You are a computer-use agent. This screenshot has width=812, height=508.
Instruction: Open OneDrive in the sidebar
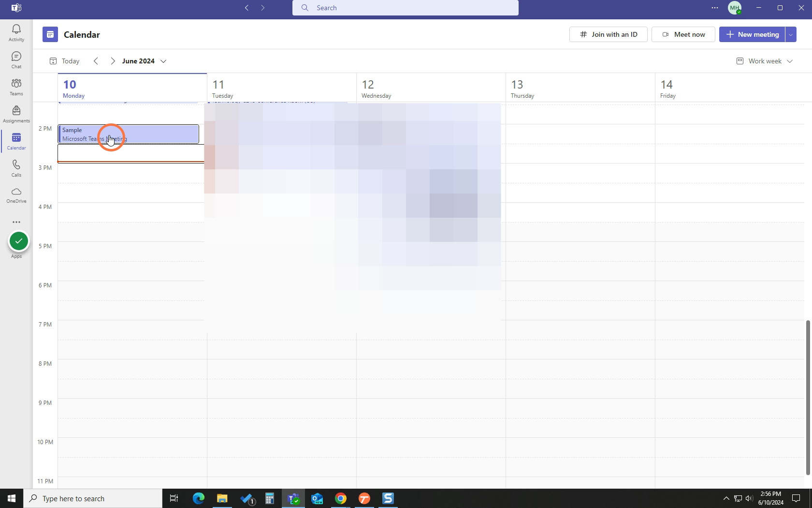point(16,195)
